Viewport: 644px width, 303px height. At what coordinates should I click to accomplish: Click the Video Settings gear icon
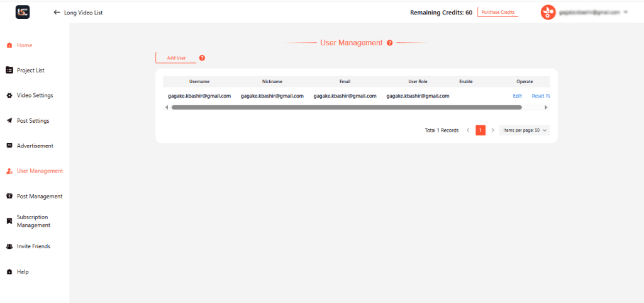pos(9,96)
